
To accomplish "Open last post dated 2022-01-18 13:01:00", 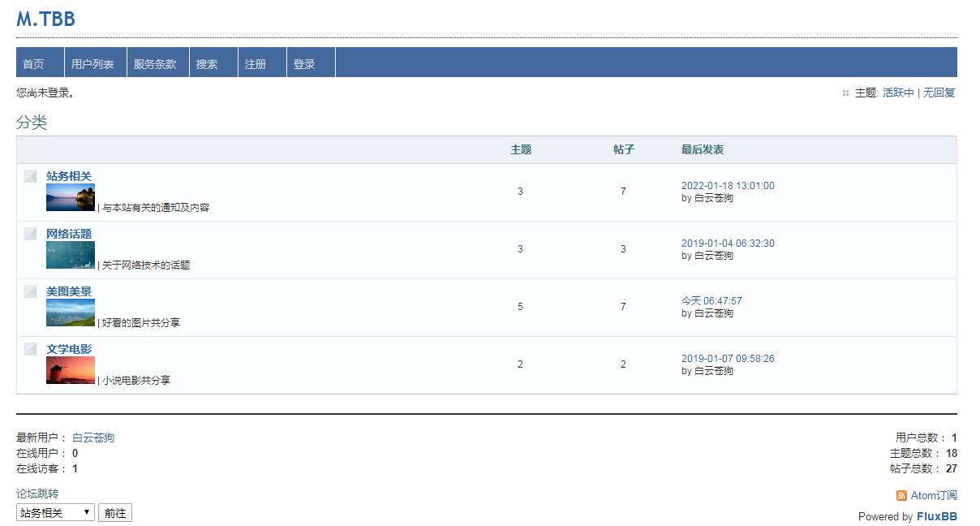I will click(x=728, y=186).
